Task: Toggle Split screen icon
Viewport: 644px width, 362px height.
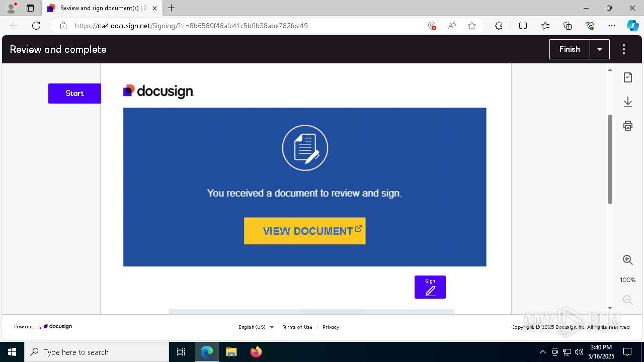Action: [523, 26]
